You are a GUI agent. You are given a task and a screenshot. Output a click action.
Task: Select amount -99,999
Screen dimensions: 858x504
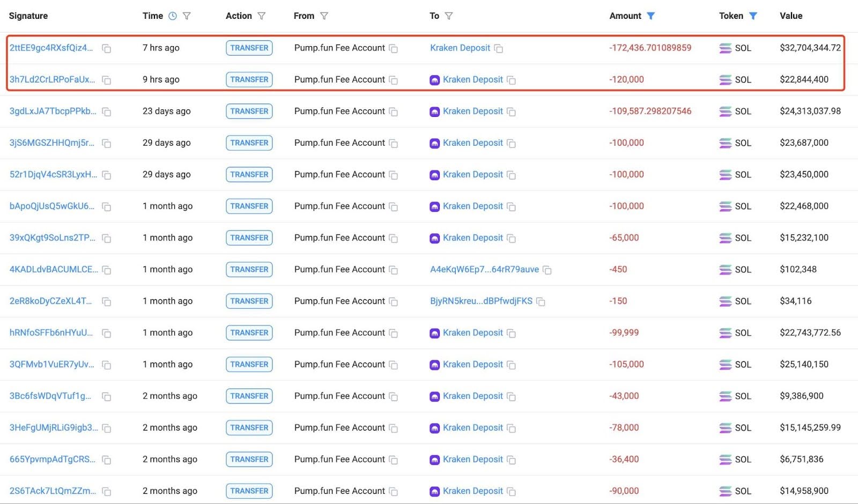point(624,332)
